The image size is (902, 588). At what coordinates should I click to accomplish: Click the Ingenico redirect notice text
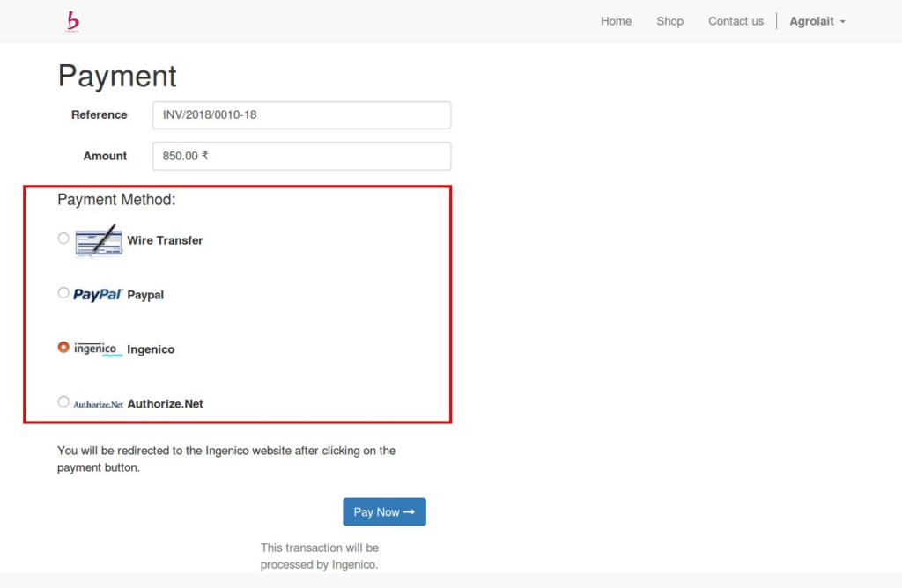226,459
